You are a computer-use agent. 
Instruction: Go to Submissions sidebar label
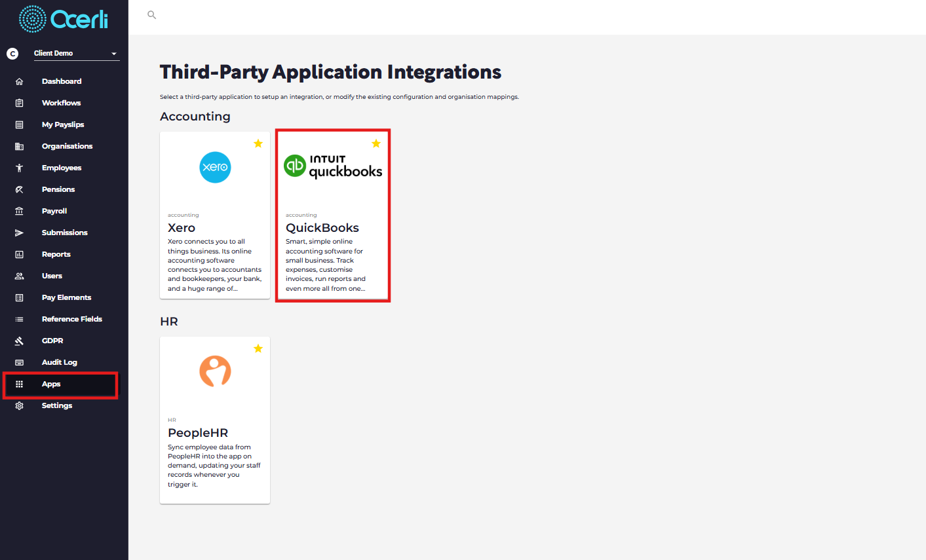[65, 233]
